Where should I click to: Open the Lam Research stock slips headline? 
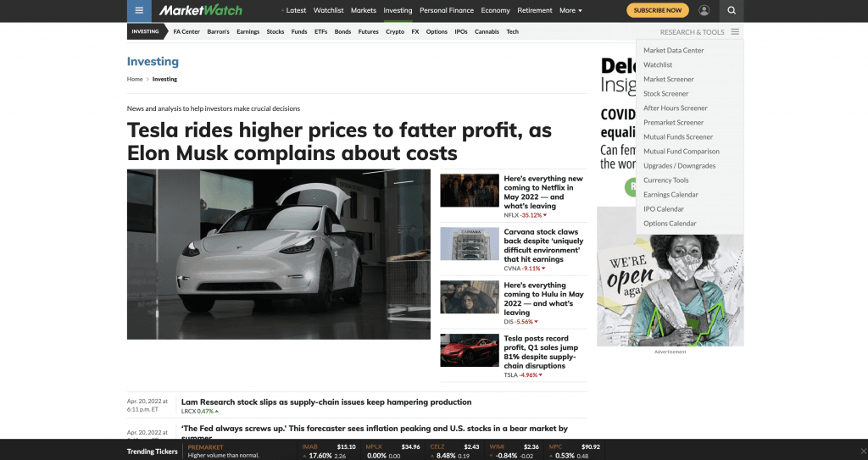[x=326, y=402]
